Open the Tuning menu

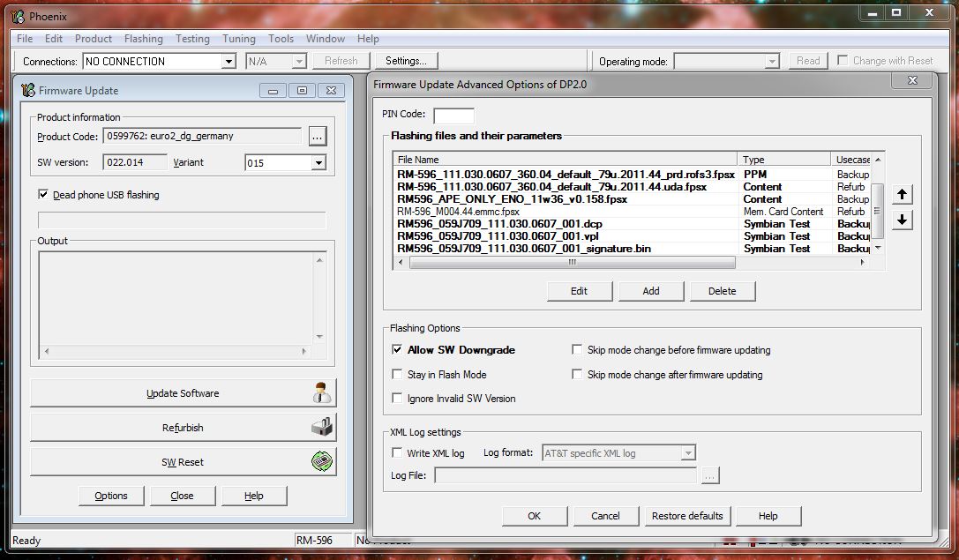(x=238, y=39)
